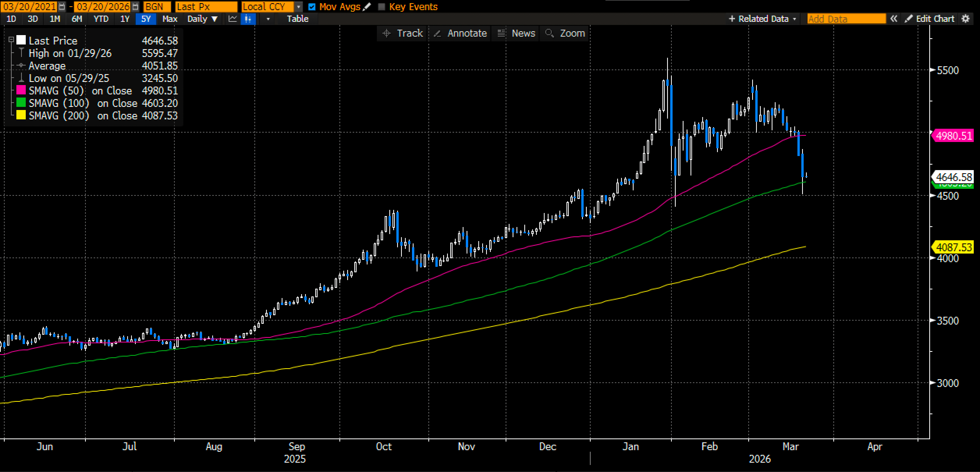Switch to line chart style icon

point(233,19)
